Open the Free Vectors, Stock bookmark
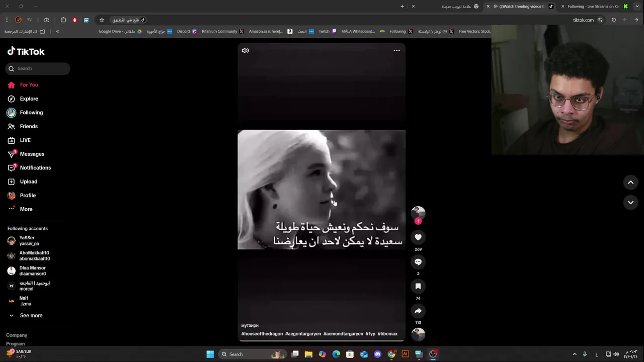 pos(474,31)
